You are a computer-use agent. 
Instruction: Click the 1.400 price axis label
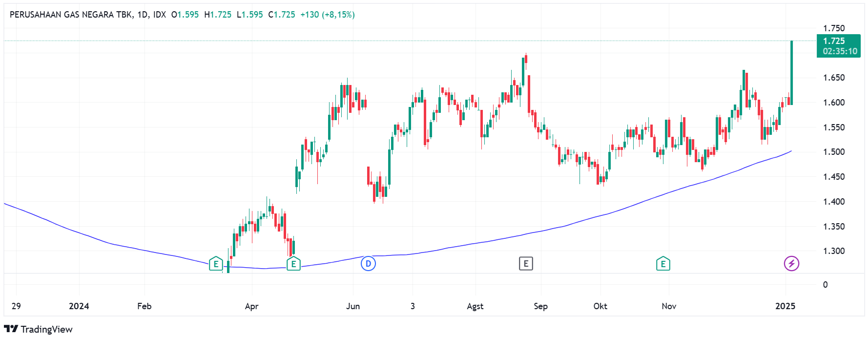(834, 202)
